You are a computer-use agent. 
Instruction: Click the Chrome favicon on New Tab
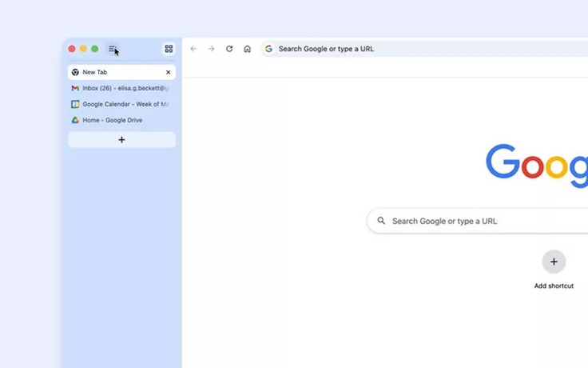pos(75,72)
